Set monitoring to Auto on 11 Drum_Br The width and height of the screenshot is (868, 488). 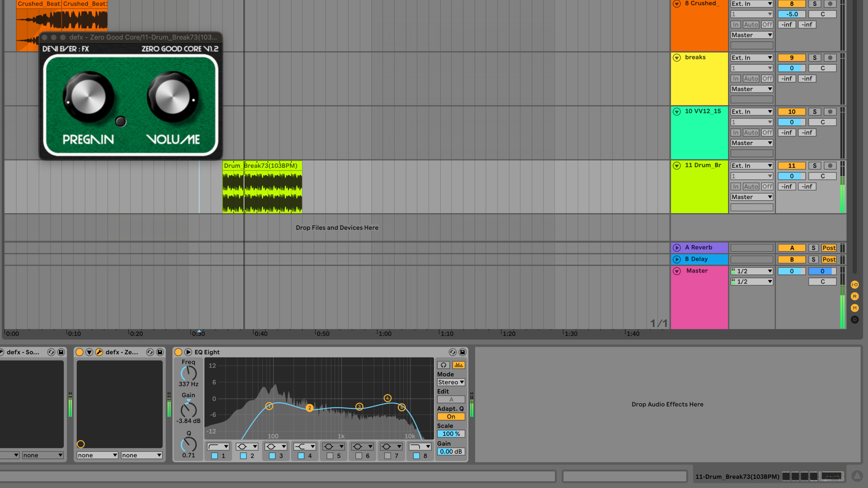tap(751, 186)
